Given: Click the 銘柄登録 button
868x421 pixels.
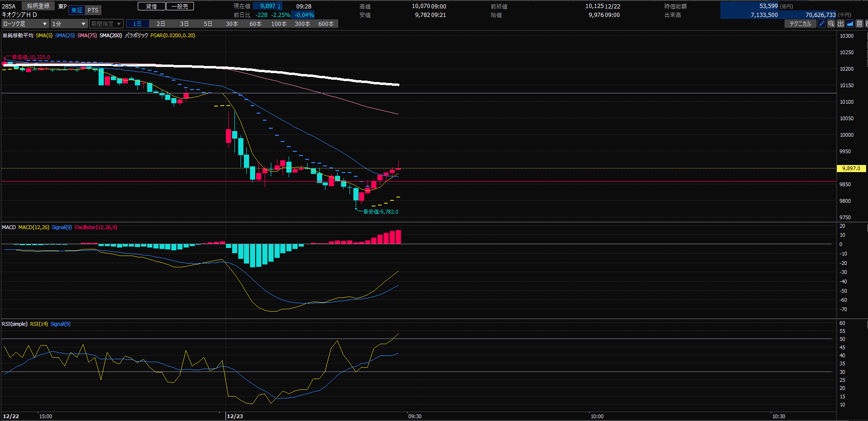Looking at the screenshot, I should pyautogui.click(x=38, y=6).
